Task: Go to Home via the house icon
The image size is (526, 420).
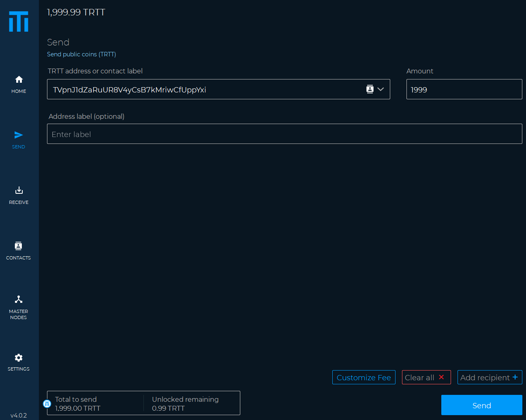Action: coord(19,79)
